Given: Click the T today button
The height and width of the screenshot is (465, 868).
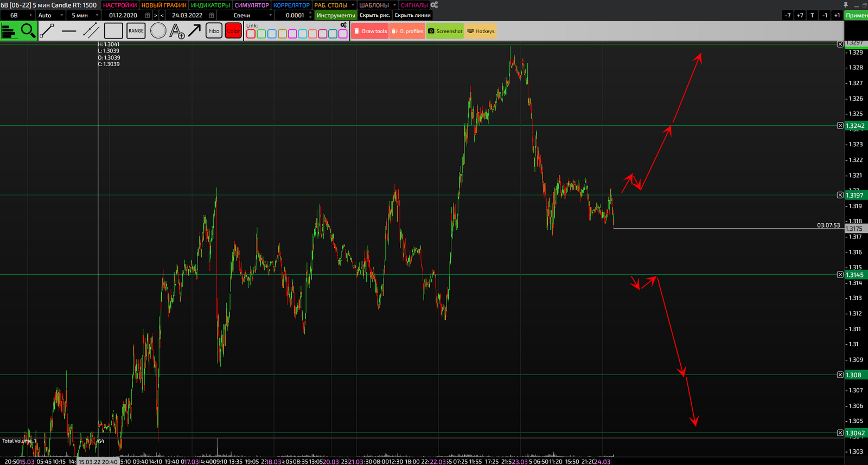Looking at the screenshot, I should click(812, 15).
